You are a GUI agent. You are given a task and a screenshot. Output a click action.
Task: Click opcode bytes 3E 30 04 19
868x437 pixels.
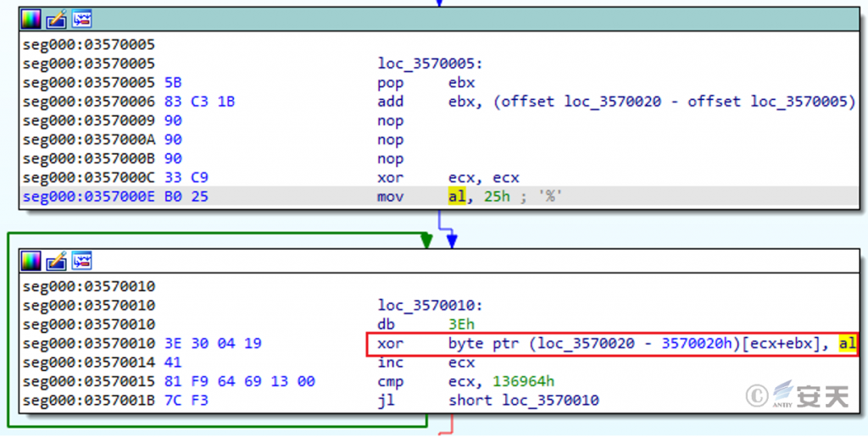pos(213,343)
